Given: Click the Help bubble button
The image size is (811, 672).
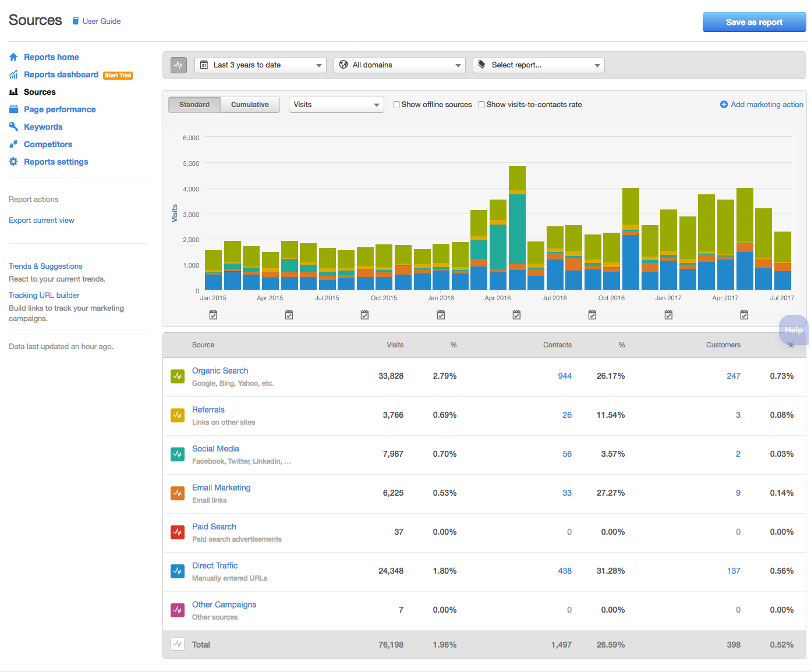Looking at the screenshot, I should 793,330.
